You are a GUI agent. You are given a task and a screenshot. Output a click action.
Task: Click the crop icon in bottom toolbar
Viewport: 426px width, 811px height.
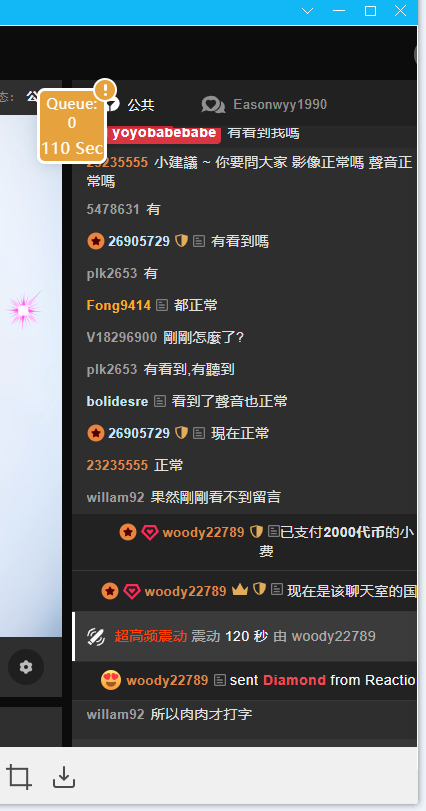click(x=19, y=777)
